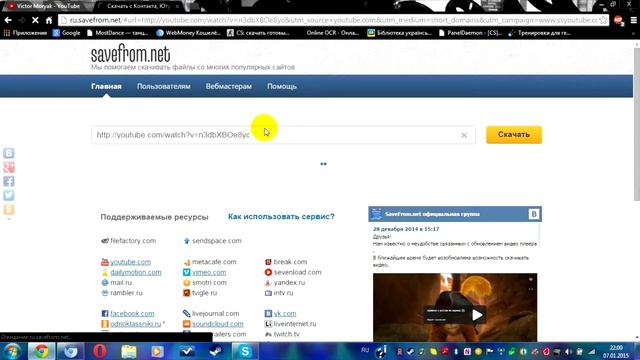
Task: Open the Пользователям navigation tab
Action: (x=164, y=86)
